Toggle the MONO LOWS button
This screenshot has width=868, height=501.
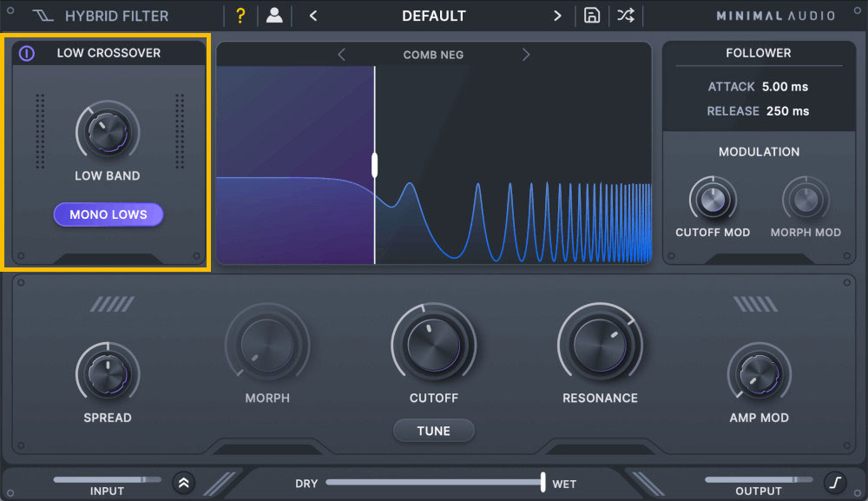[108, 214]
